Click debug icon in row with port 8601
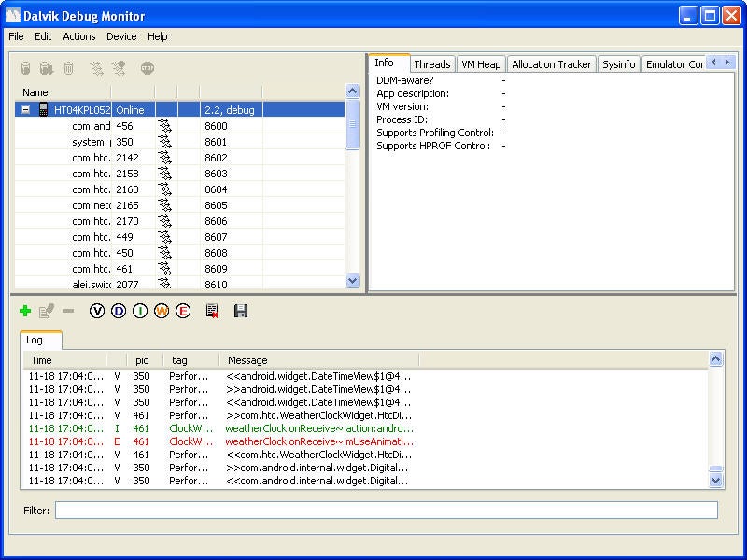The width and height of the screenshot is (747, 560). pyautogui.click(x=165, y=142)
